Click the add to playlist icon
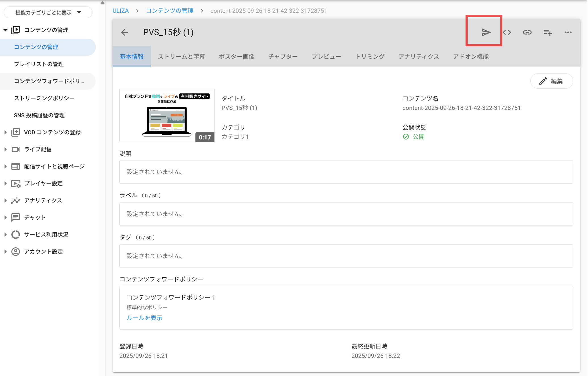This screenshot has height=376, width=588. (x=547, y=32)
